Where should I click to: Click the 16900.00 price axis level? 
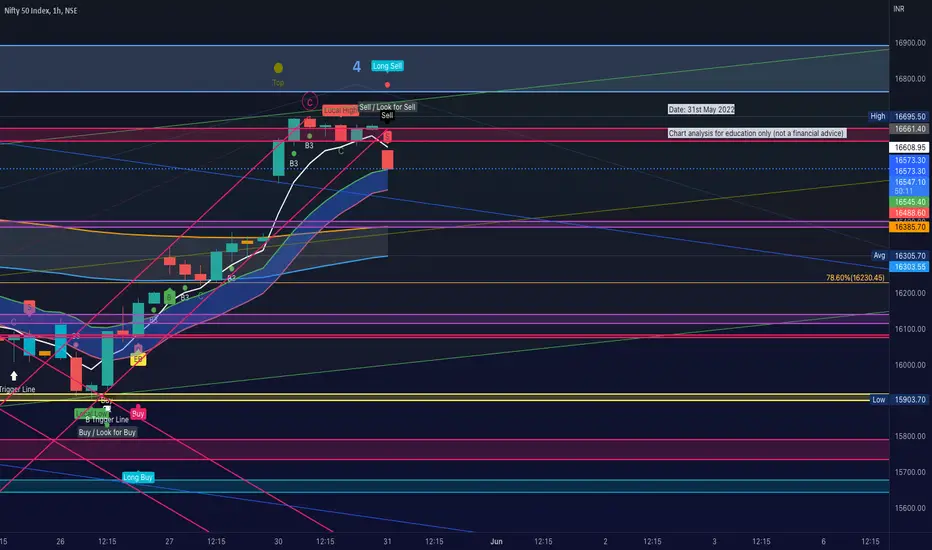click(x=910, y=43)
